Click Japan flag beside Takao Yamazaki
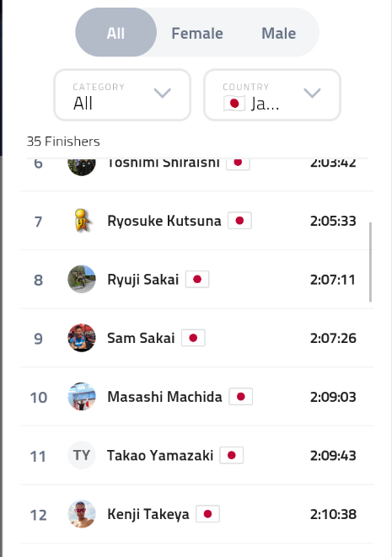This screenshot has width=392, height=557. coord(231,455)
